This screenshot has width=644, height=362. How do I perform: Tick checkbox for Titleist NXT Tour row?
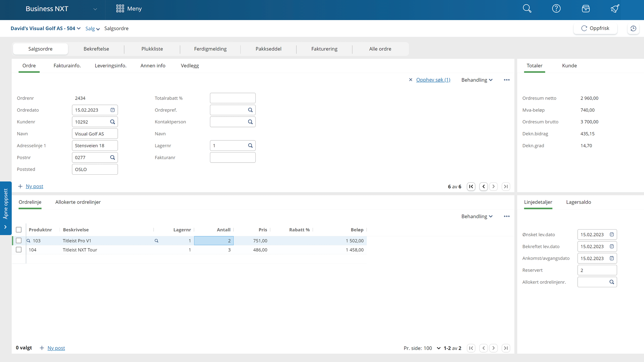click(19, 250)
